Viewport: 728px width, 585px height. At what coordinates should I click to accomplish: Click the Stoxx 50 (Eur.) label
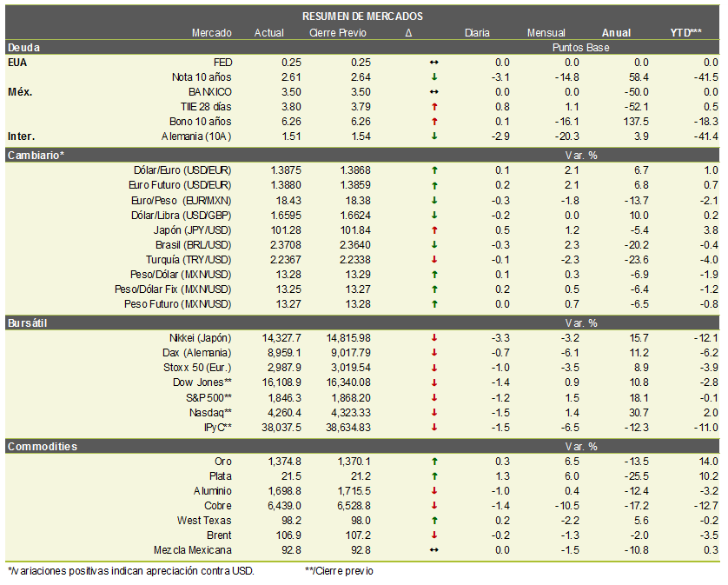tap(197, 368)
